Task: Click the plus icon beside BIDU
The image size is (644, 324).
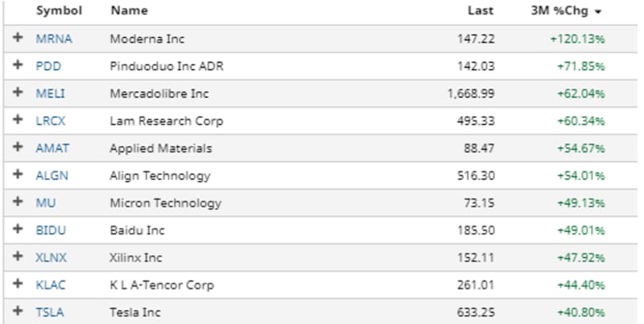Action: (x=19, y=231)
